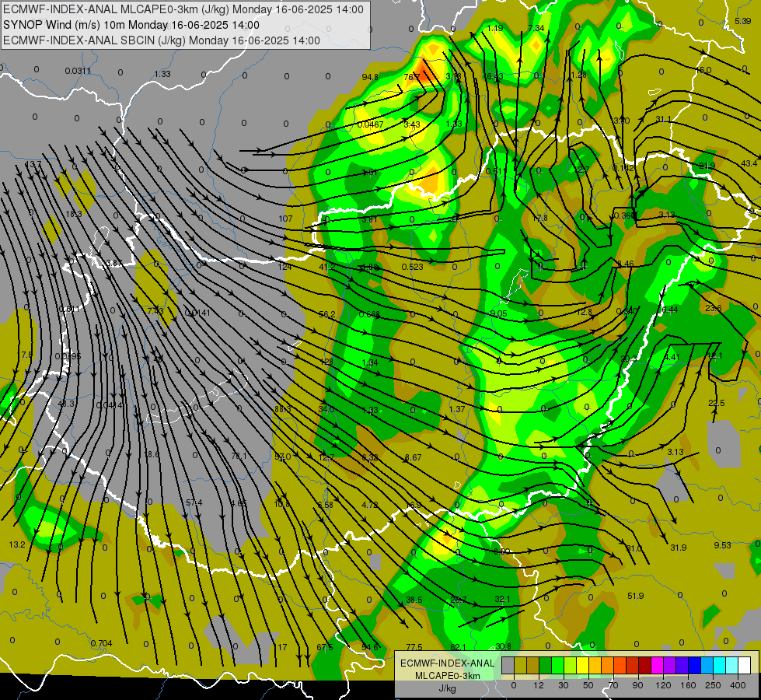
Task: Click the map value '107'
Action: tap(285, 219)
